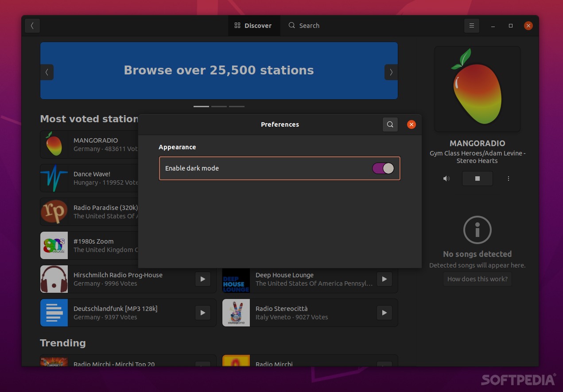Screen dimensions: 563x392
Task: Open search within the Preferences dialog
Action: click(x=390, y=124)
